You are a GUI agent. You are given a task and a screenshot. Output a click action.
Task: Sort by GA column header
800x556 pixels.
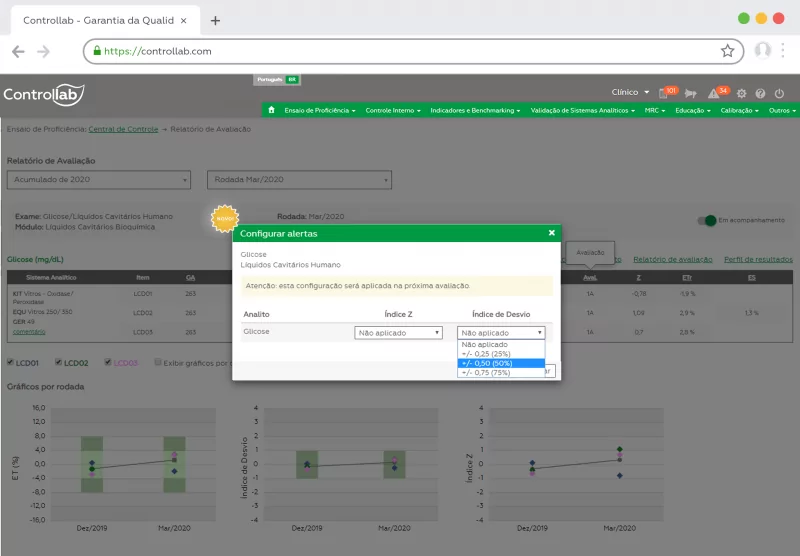pos(190,277)
